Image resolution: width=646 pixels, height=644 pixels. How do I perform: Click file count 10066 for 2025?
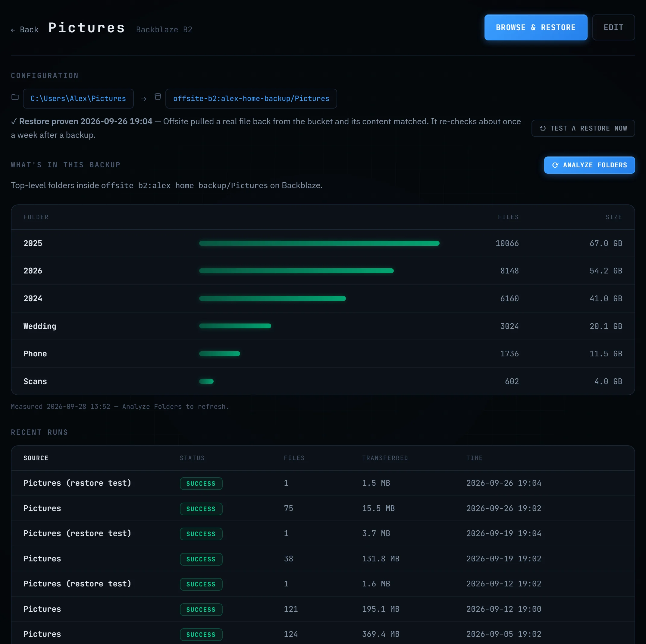point(507,243)
